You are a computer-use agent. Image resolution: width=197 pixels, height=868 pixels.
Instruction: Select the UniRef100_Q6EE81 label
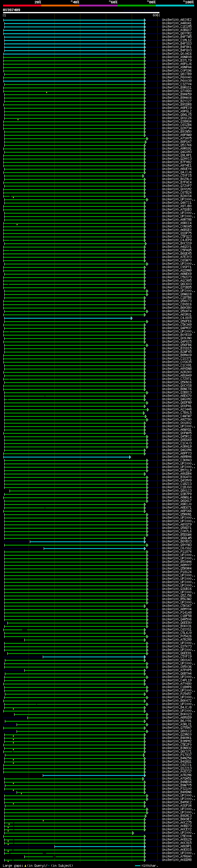point(176,654)
